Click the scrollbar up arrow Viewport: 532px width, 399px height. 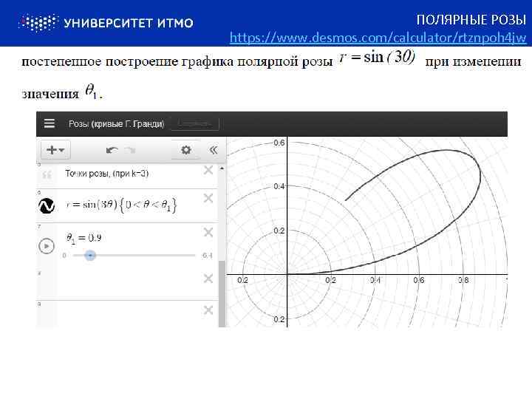(x=222, y=168)
